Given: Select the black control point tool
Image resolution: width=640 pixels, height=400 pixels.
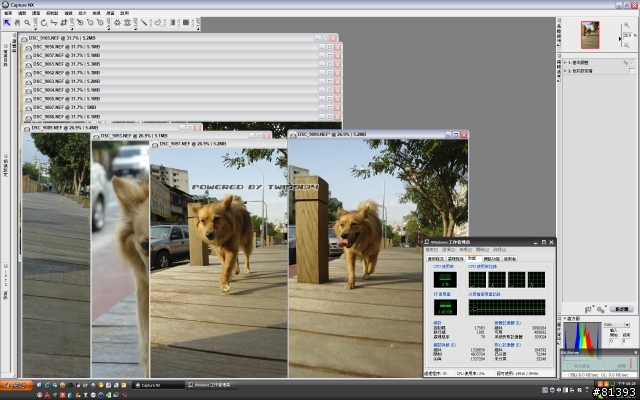Looking at the screenshot, I should point(80,22).
